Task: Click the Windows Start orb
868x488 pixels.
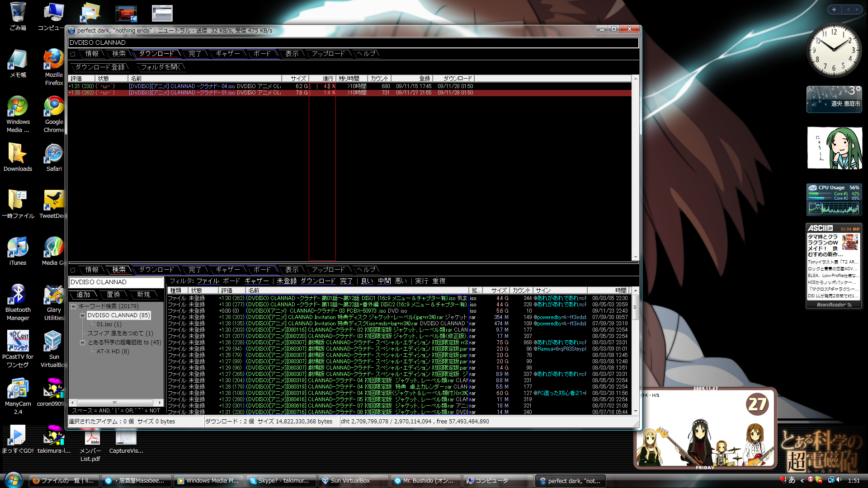Action: 13,480
